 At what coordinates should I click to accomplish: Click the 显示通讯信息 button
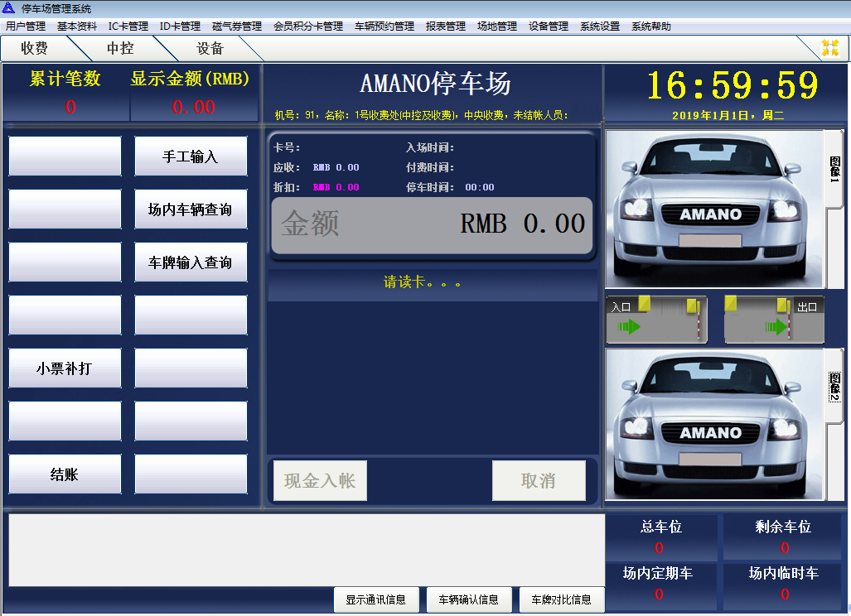tap(375, 600)
